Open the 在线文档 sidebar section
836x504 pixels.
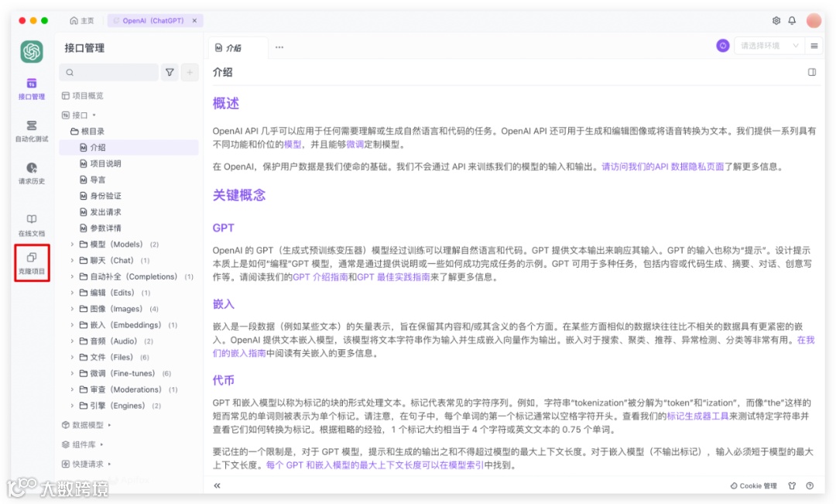coord(32,225)
